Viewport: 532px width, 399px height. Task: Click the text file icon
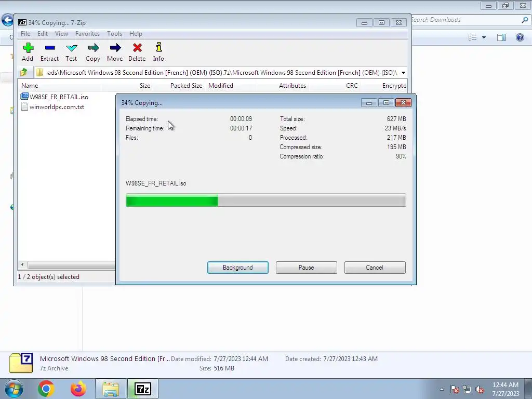[24, 107]
